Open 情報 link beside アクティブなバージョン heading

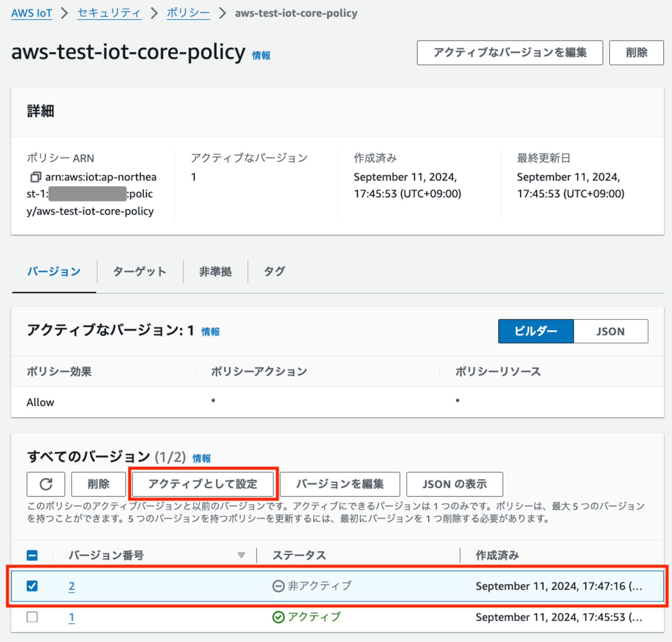pyautogui.click(x=210, y=331)
